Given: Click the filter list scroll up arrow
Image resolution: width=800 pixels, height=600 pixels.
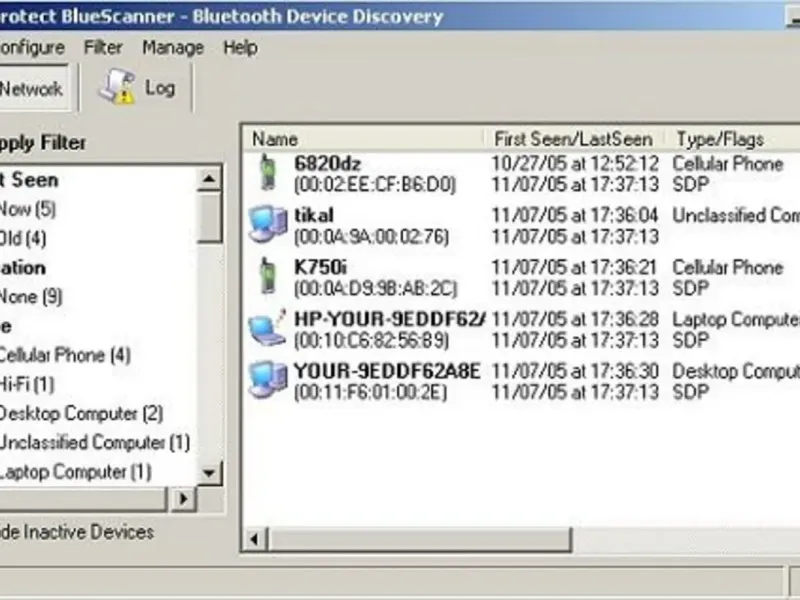Looking at the screenshot, I should coord(209,179).
